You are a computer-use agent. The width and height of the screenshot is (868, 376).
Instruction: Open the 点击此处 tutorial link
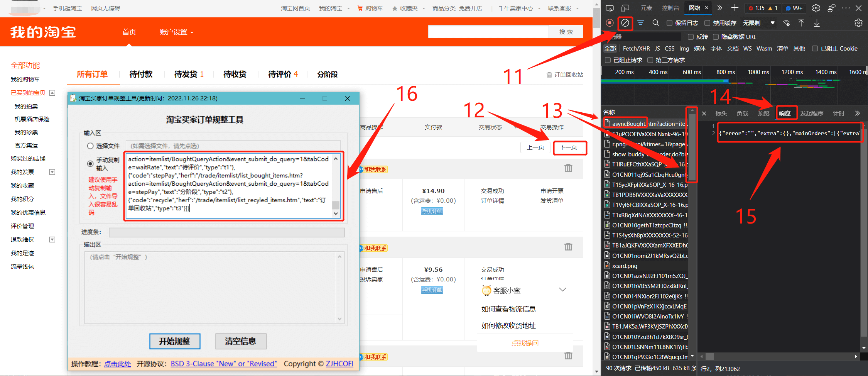coord(117,364)
